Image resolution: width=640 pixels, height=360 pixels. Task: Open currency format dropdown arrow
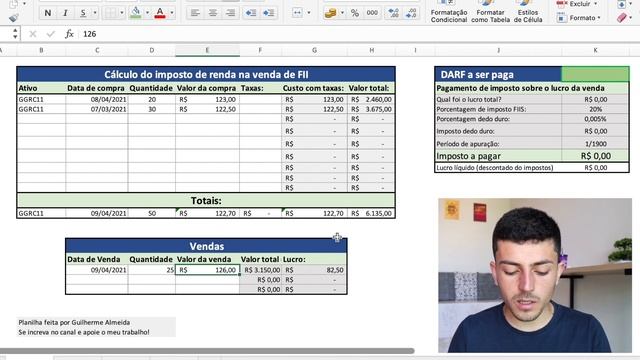pos(342,13)
